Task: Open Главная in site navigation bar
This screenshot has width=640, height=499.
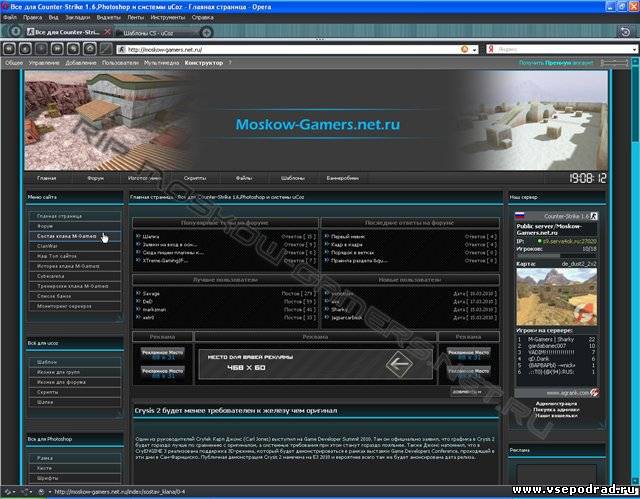Action: click(47, 178)
